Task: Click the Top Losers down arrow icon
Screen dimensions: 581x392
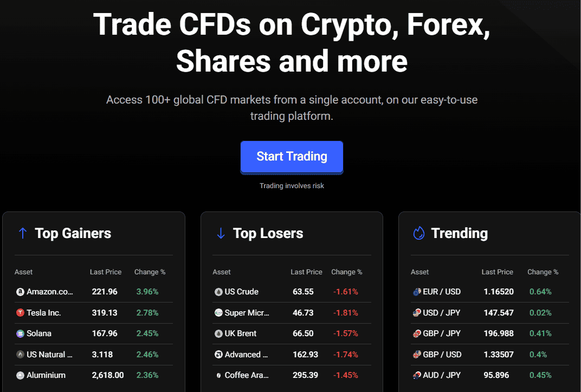Action: click(x=221, y=233)
